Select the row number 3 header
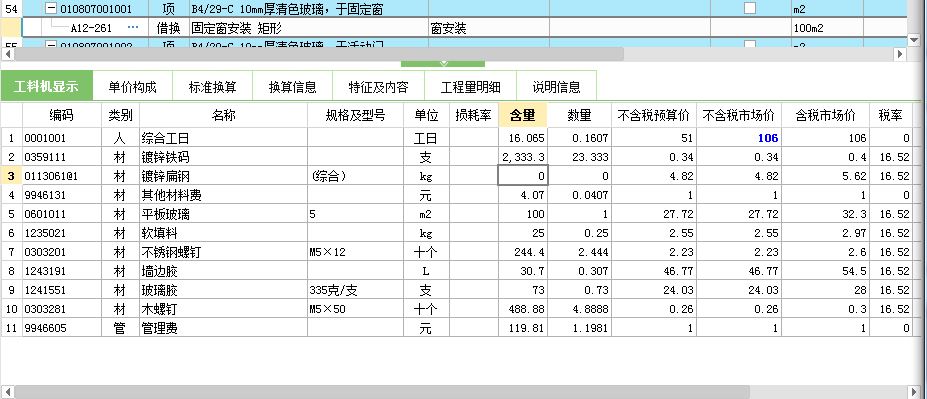Image resolution: width=927 pixels, height=399 pixels. [11, 176]
